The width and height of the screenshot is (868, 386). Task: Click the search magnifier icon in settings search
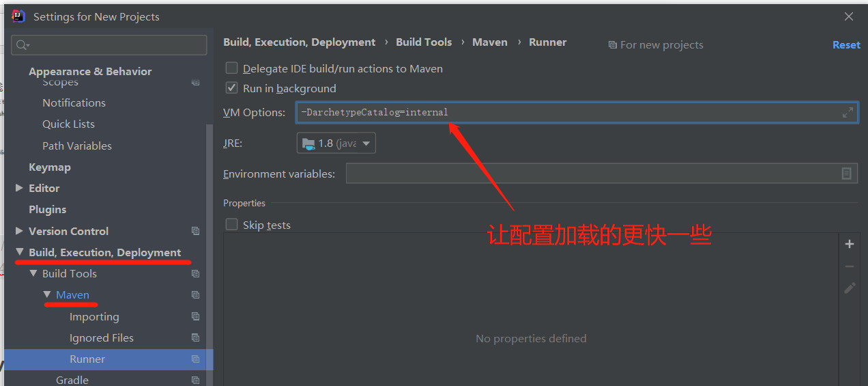pyautogui.click(x=22, y=45)
